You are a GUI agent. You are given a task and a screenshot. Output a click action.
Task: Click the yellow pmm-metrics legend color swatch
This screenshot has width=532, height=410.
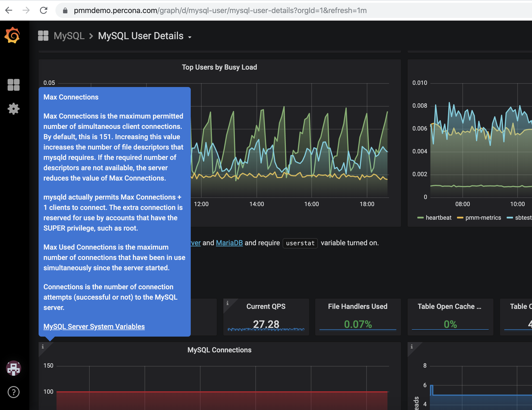(460, 218)
